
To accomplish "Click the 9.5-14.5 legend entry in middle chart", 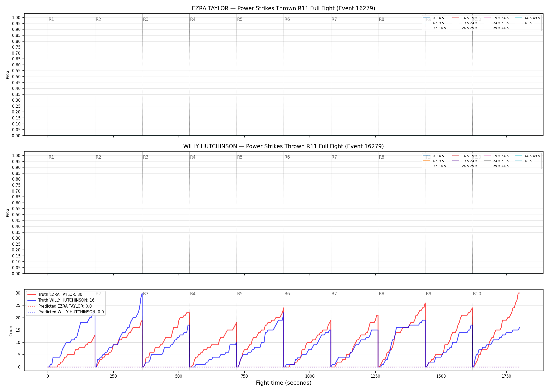I will pyautogui.click(x=434, y=166).
